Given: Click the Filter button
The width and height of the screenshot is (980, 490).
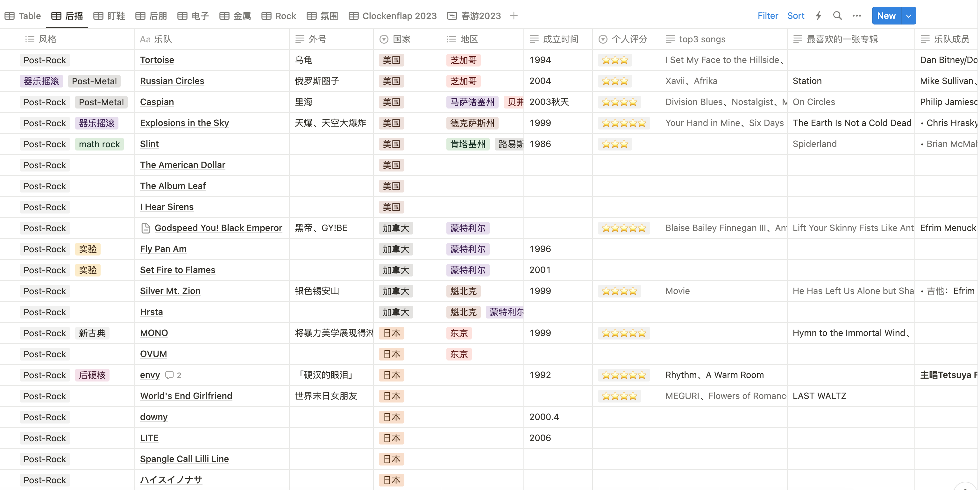Looking at the screenshot, I should tap(768, 16).
